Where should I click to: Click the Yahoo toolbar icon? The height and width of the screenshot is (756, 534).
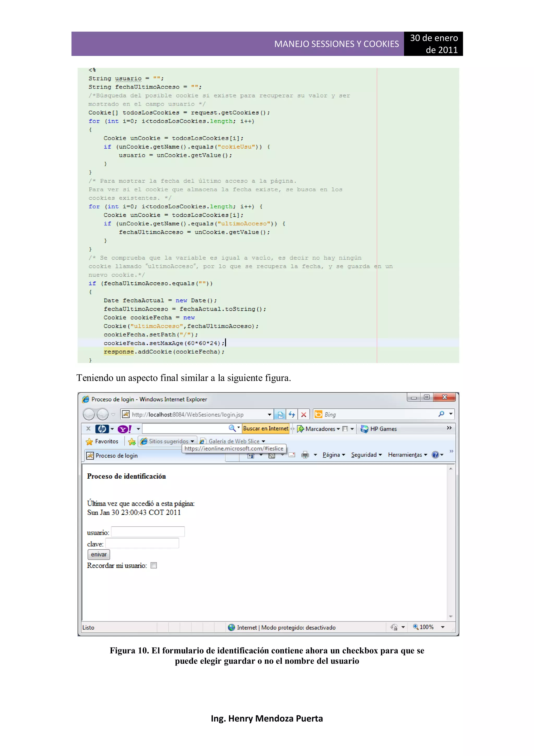tap(124, 429)
